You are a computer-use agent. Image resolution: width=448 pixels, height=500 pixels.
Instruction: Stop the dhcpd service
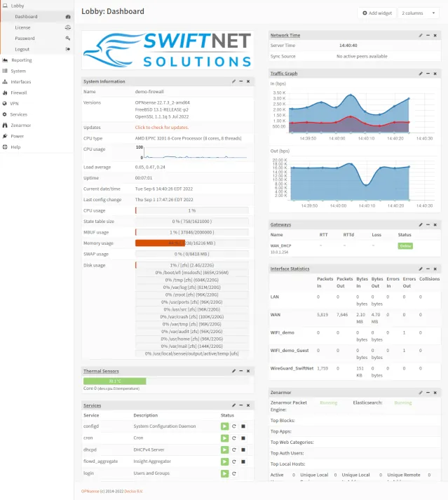[x=243, y=450]
